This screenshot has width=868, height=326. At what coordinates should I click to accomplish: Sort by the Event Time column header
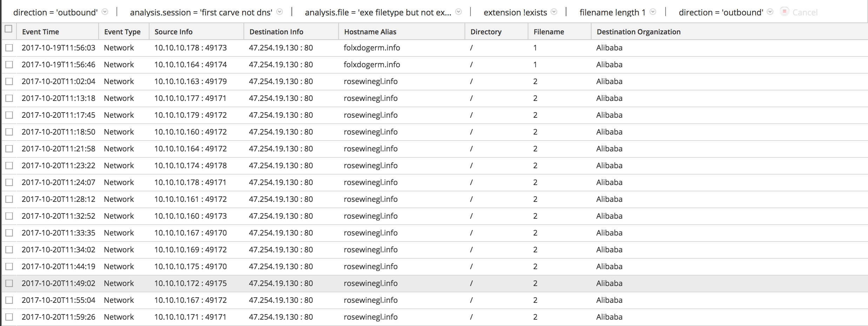click(x=41, y=32)
